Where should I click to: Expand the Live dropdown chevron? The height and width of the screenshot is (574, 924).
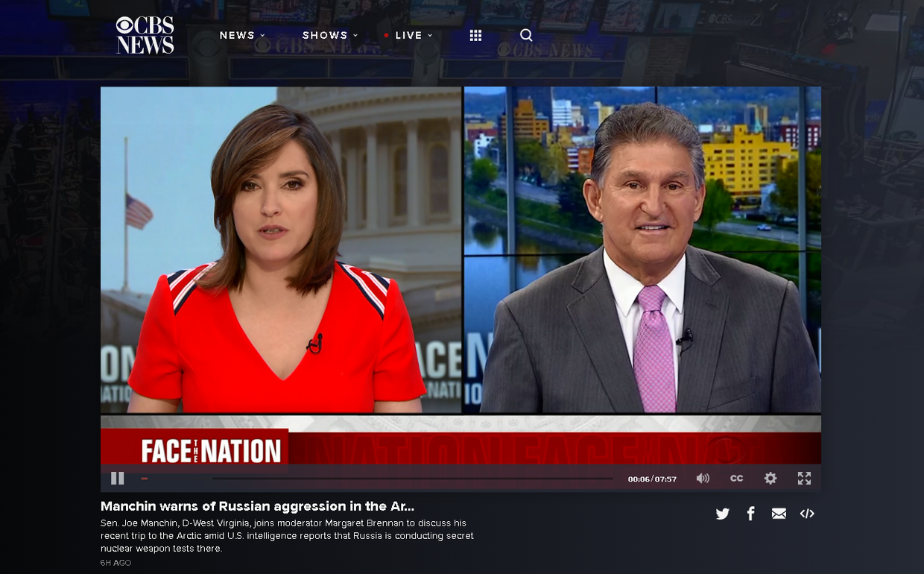tap(430, 36)
